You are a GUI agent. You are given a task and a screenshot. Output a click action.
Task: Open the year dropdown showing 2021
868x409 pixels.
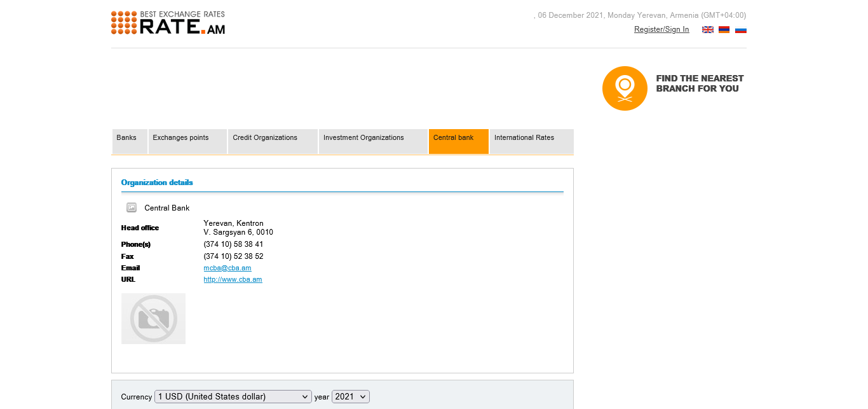pyautogui.click(x=350, y=397)
